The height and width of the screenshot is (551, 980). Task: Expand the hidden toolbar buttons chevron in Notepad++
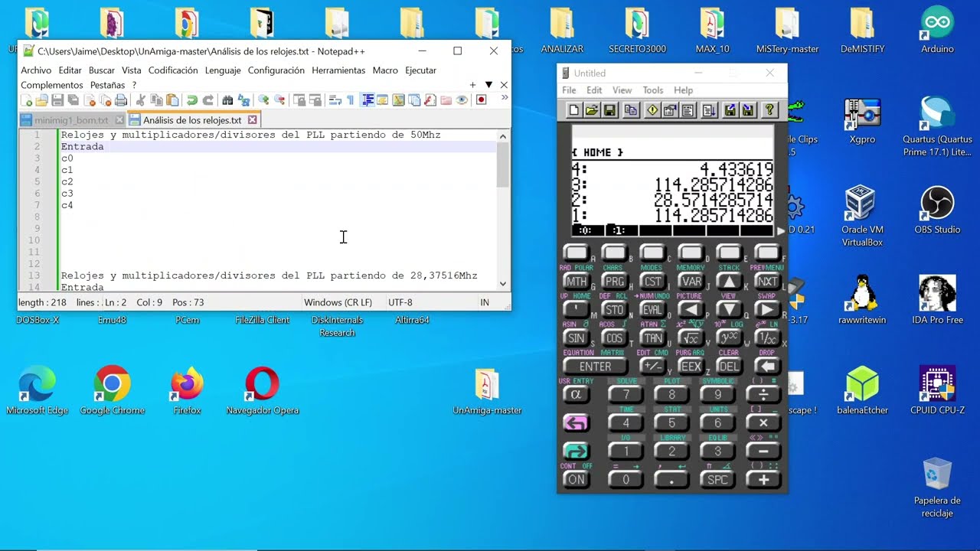[504, 97]
